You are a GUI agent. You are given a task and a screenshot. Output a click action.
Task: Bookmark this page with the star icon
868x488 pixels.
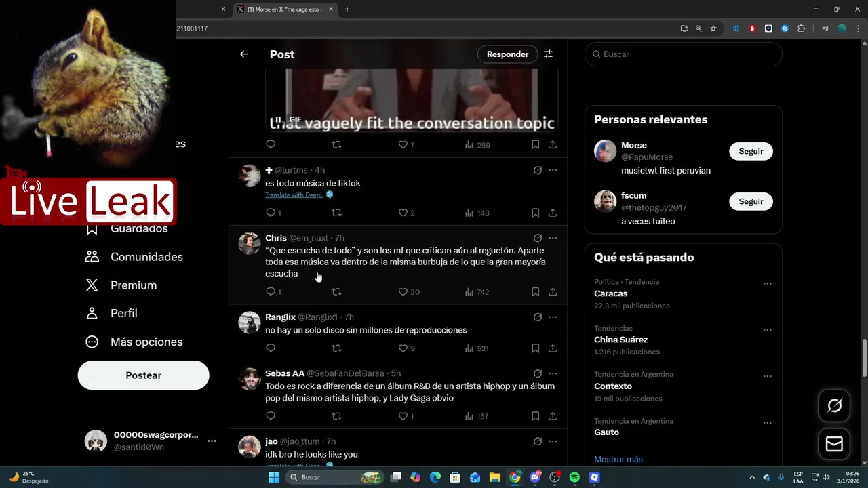click(713, 28)
